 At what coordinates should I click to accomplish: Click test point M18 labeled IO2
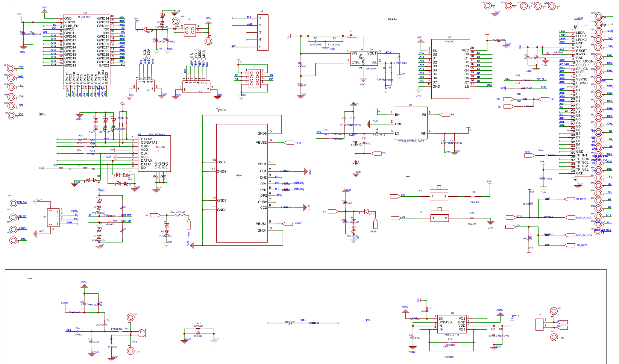[12, 115]
